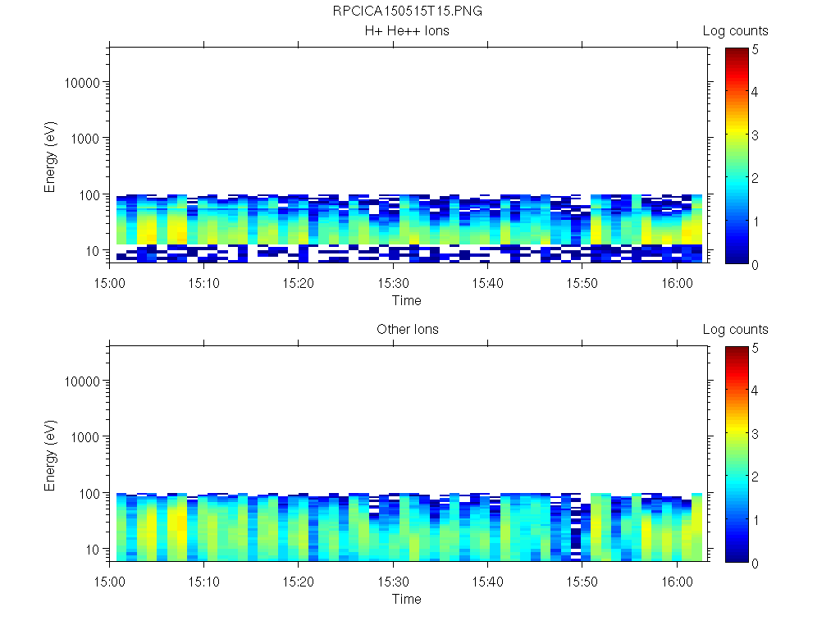Click the 'H+ He++ Ions' plot title
This screenshot has height=630, width=840.
(407, 31)
